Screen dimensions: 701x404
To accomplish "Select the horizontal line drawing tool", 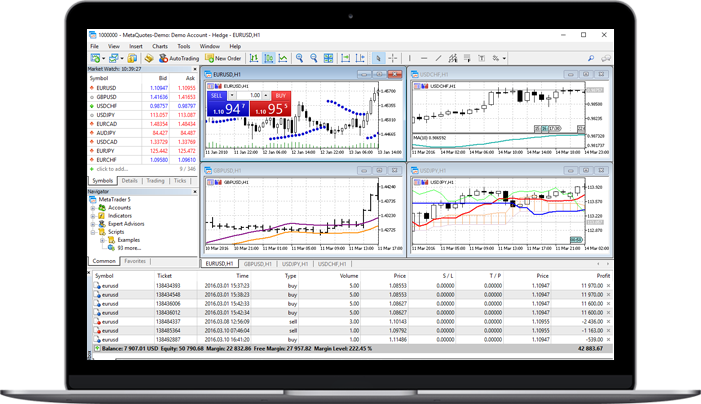I will [424, 58].
